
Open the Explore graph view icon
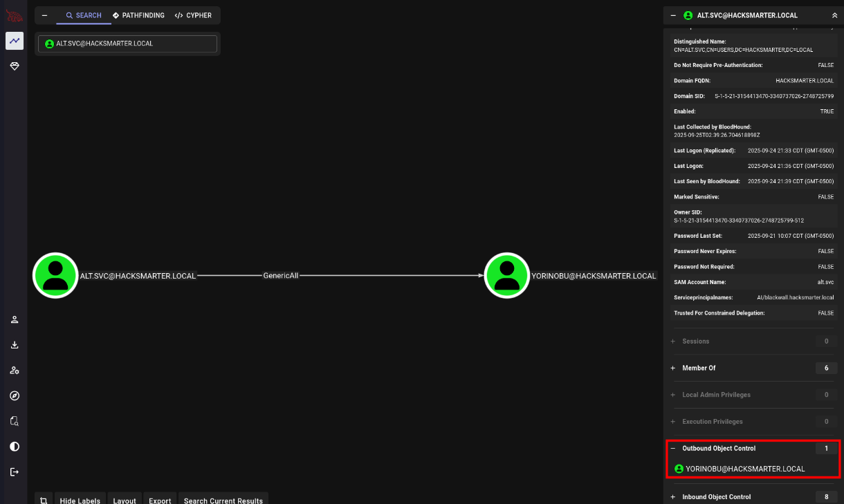15,41
